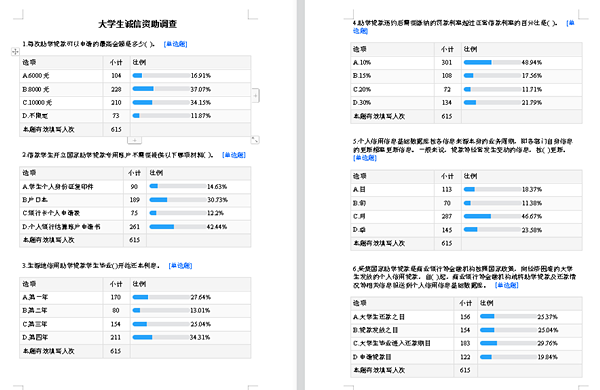Click the 34.31% bar in question 3
600x390 pixels.
tap(161, 337)
